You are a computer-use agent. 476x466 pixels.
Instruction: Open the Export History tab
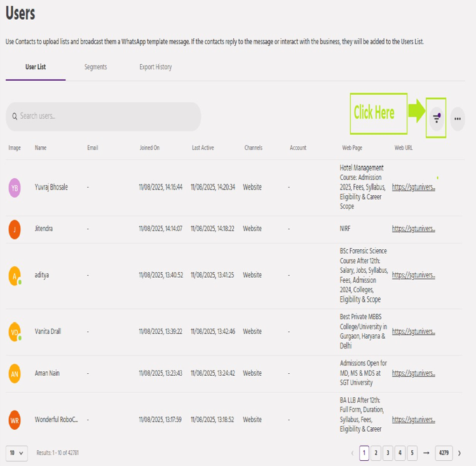(155, 67)
